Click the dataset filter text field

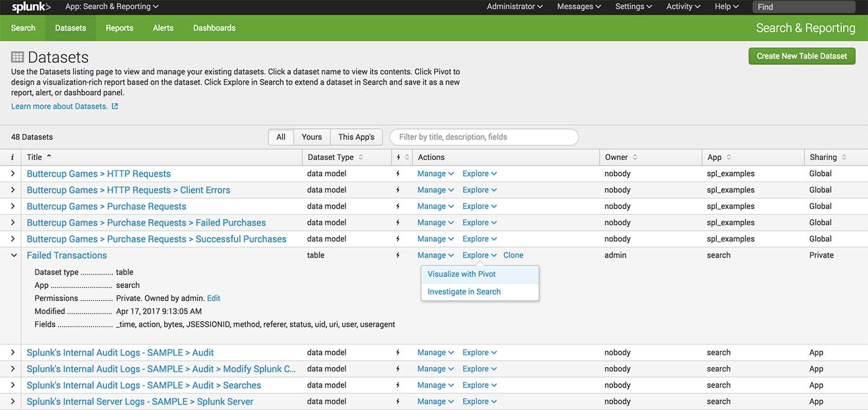click(x=484, y=137)
